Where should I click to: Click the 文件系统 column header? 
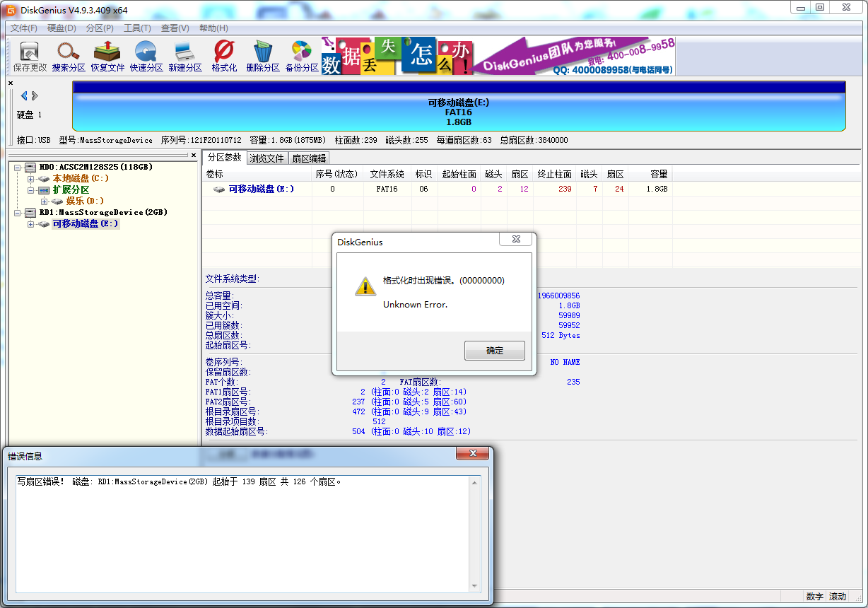point(387,174)
